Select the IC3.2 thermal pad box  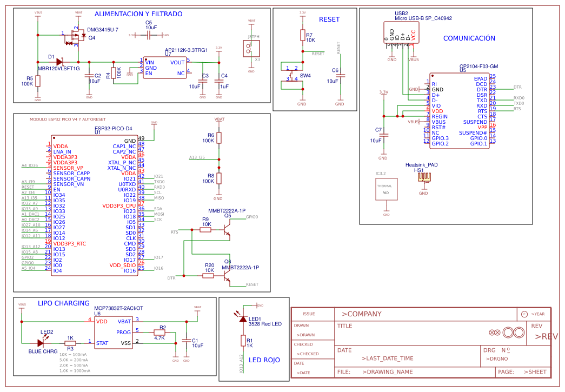coord(386,189)
